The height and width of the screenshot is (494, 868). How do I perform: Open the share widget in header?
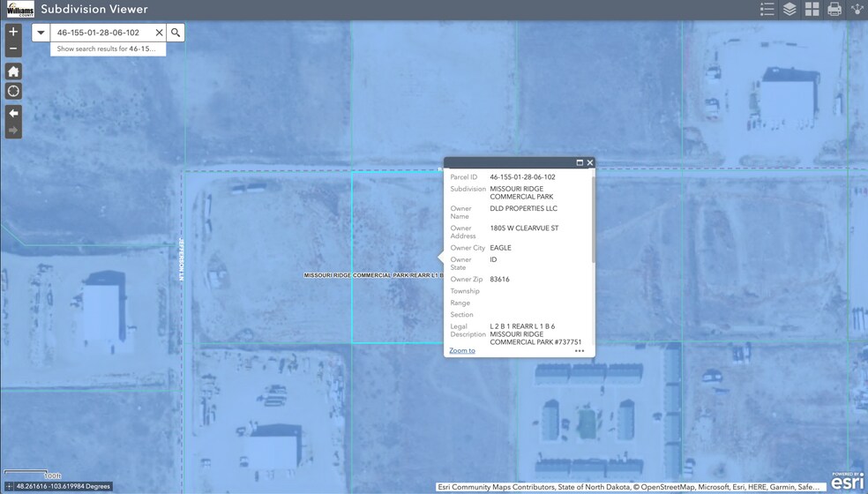pyautogui.click(x=857, y=10)
